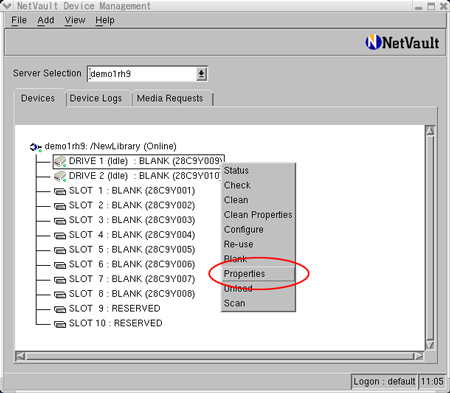Choose Clean Properties from the context menu

pyautogui.click(x=258, y=215)
